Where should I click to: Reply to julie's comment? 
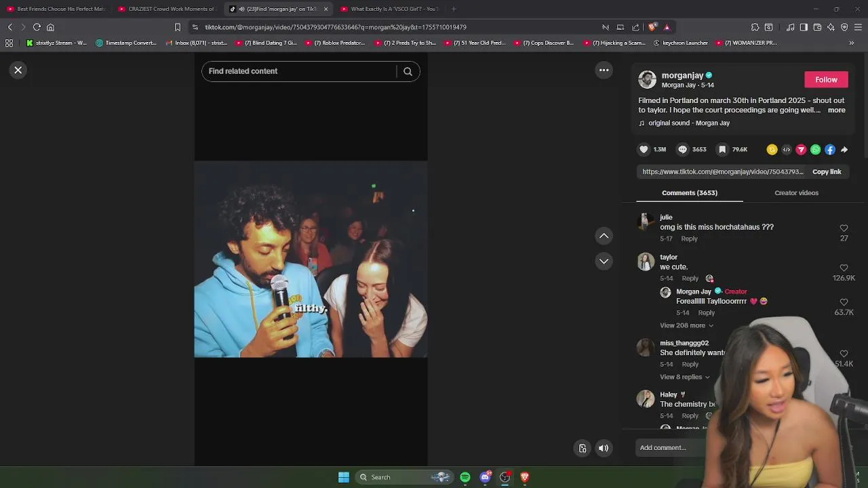(689, 239)
